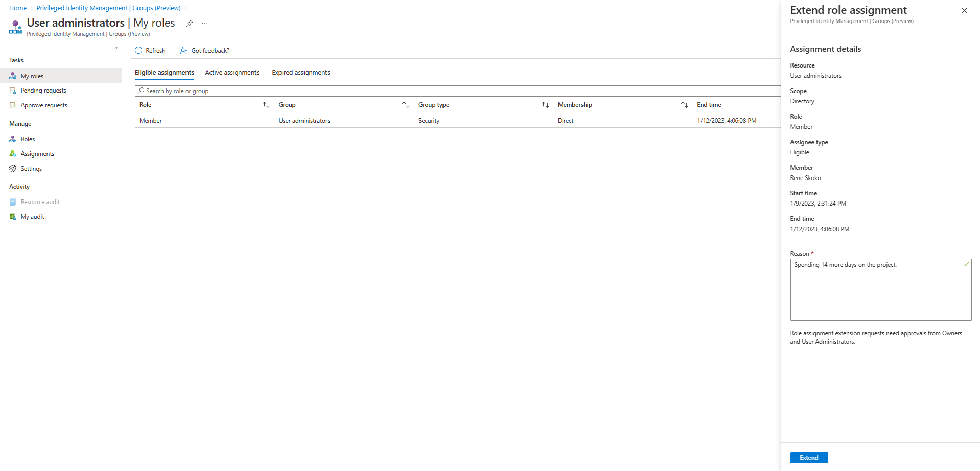The image size is (980, 471).
Task: Collapse the left navigation pane
Action: pos(116,48)
